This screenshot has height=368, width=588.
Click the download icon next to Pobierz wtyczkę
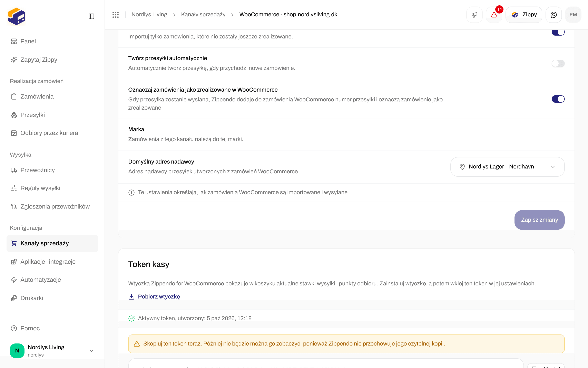click(131, 297)
